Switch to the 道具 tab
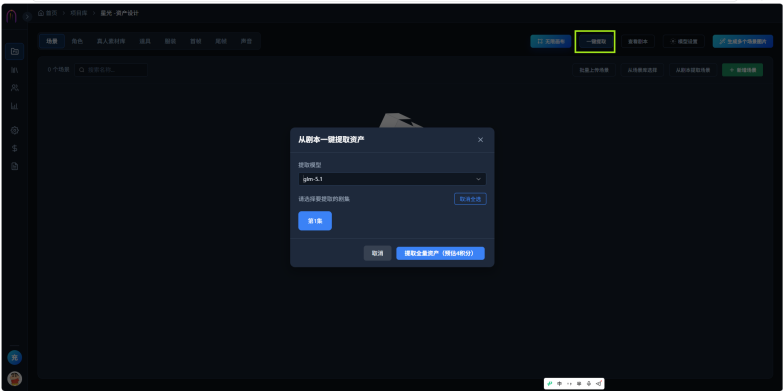 click(145, 41)
